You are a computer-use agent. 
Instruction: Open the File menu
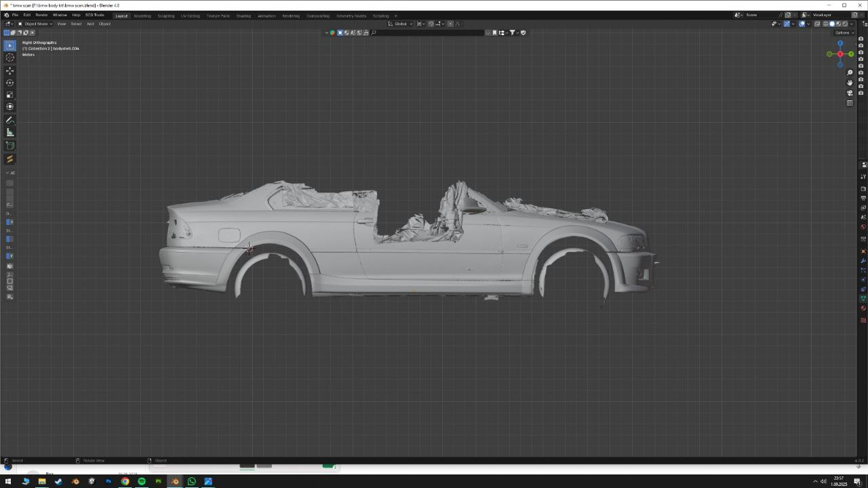(15, 15)
